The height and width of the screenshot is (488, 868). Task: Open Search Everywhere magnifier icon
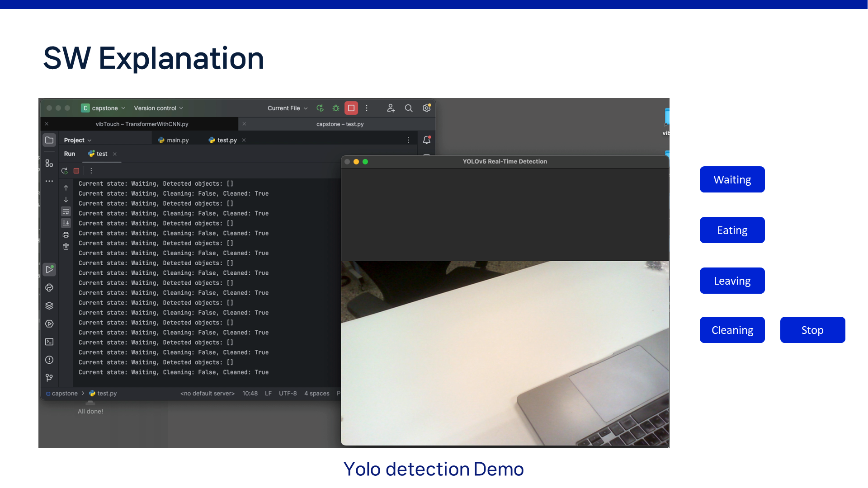click(408, 108)
